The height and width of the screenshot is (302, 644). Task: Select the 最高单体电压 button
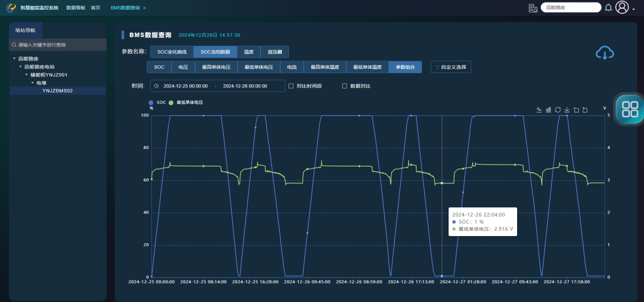click(x=216, y=67)
